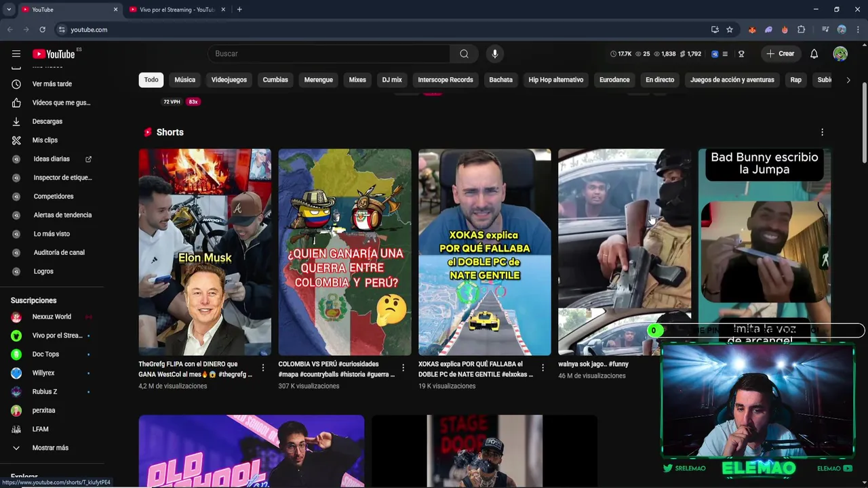Open the account avatar menu on YouTube
This screenshot has width=868, height=488.
tap(840, 54)
